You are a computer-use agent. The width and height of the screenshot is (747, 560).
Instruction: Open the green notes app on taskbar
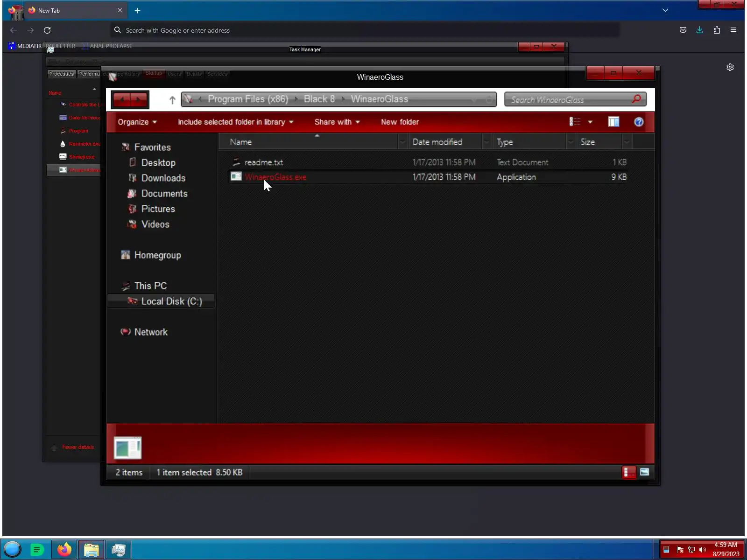coord(37,550)
